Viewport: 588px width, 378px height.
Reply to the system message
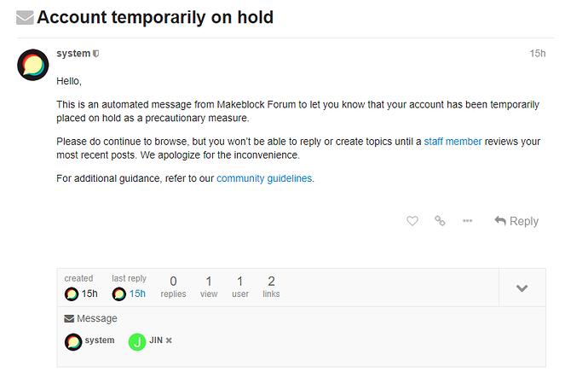[516, 221]
